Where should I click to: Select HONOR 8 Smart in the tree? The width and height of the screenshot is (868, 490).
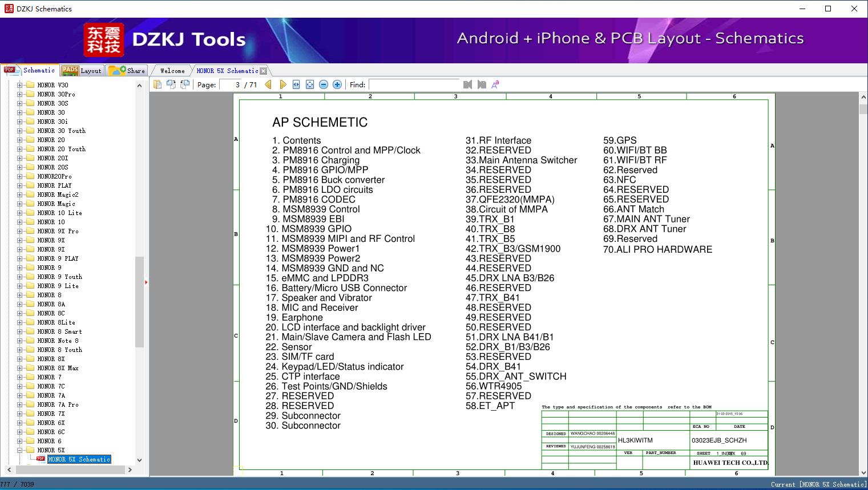59,331
